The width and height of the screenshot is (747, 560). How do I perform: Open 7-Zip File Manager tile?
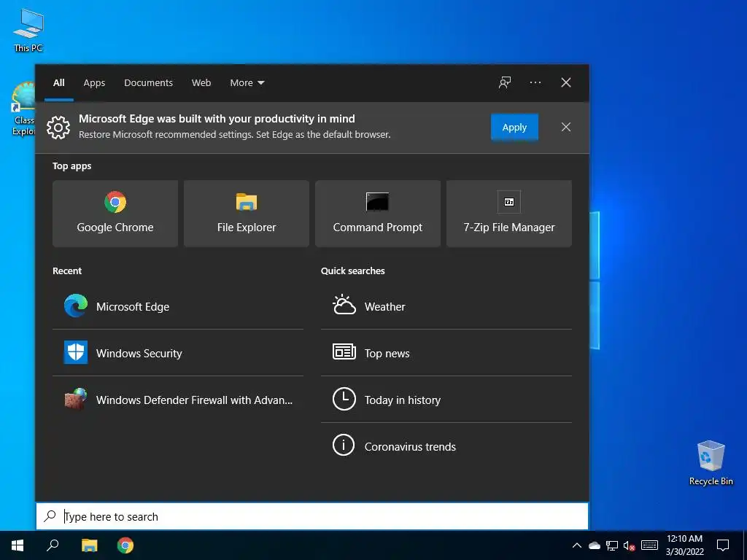pos(508,214)
